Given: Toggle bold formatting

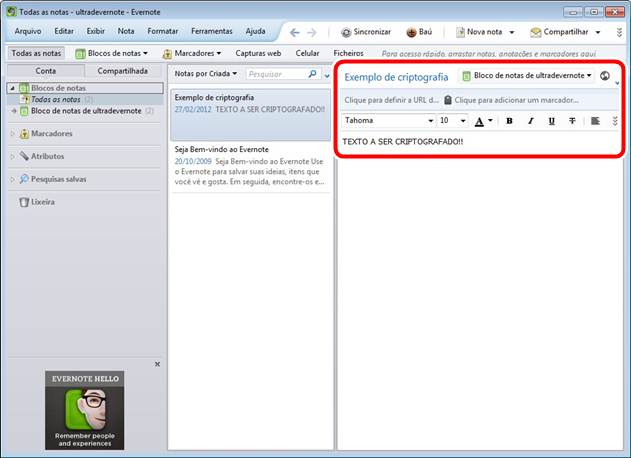Looking at the screenshot, I should click(509, 121).
